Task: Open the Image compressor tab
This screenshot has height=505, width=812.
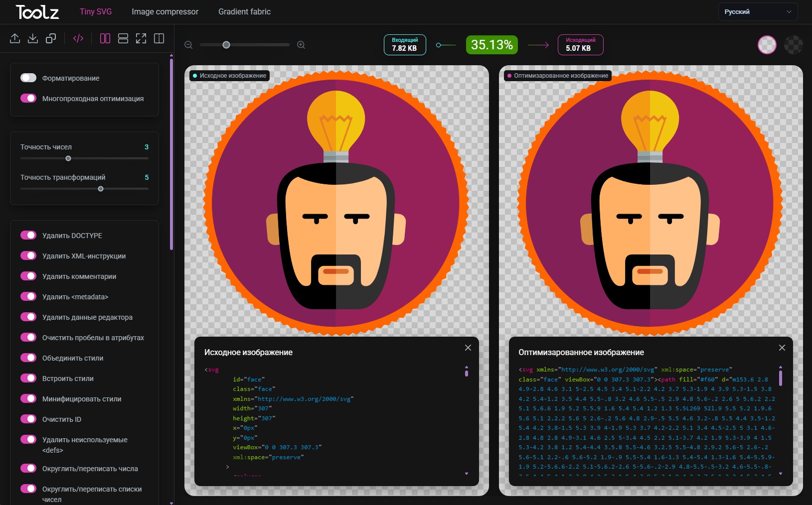Action: tap(165, 11)
